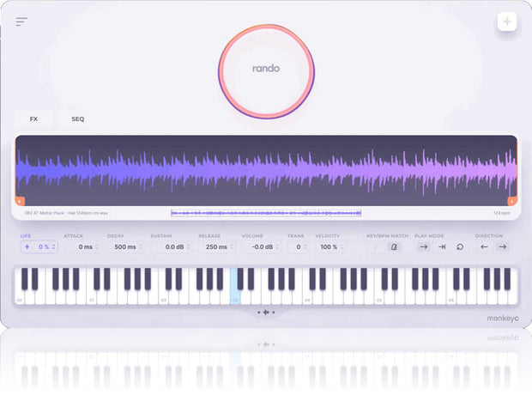Set direction to forward right arrow
The image size is (532, 395).
tap(503, 247)
